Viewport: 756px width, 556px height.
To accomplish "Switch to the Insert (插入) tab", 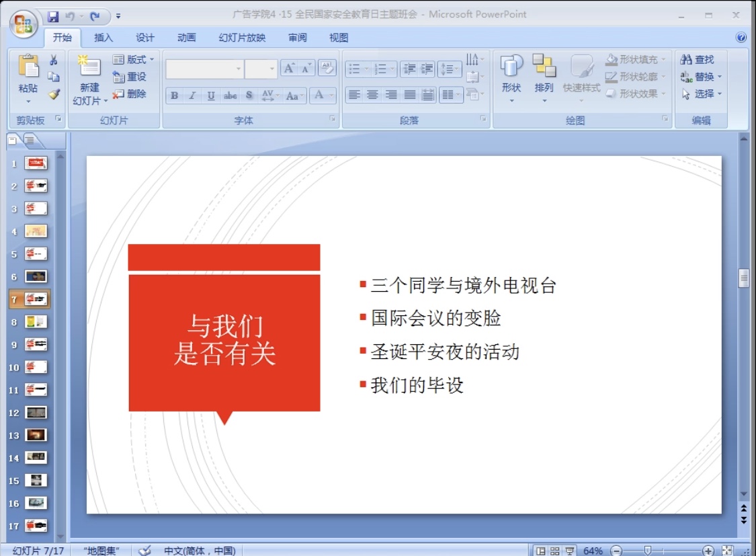I will coord(103,38).
